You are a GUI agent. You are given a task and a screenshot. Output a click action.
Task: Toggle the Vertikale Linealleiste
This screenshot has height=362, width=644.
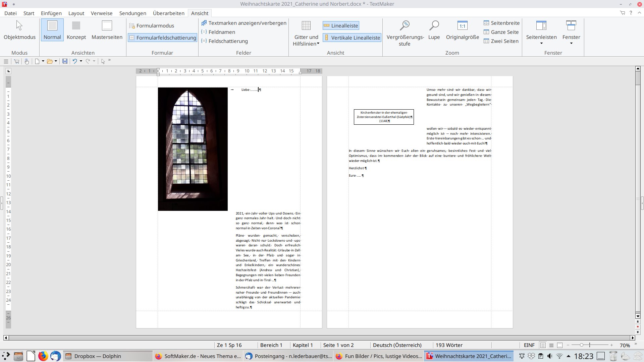point(352,38)
